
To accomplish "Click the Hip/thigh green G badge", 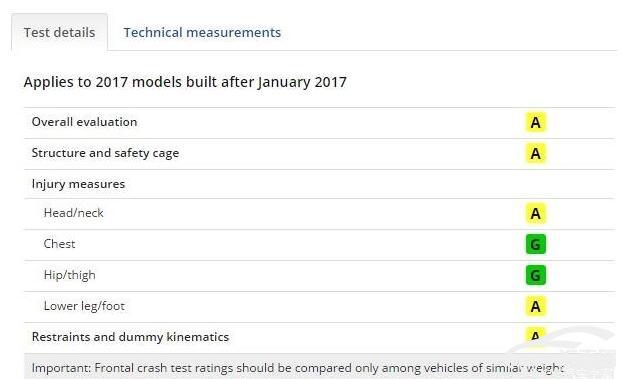I will 535,275.
